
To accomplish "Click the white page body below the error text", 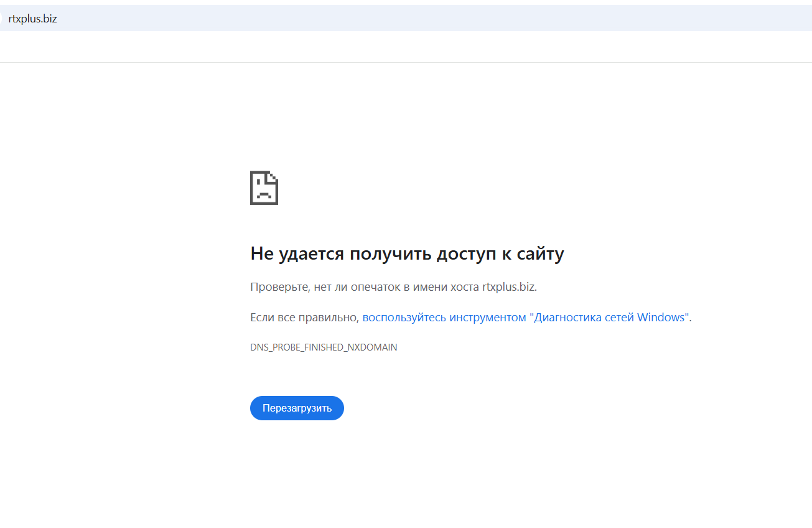I will pos(404,473).
